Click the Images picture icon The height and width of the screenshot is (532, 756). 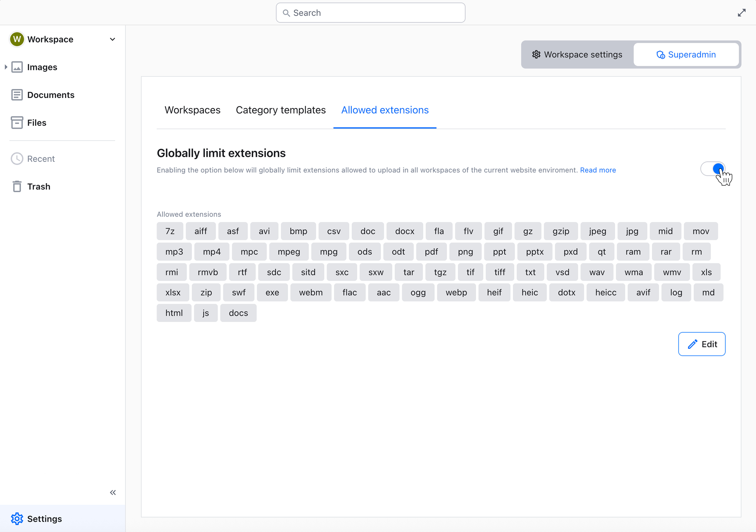point(17,67)
